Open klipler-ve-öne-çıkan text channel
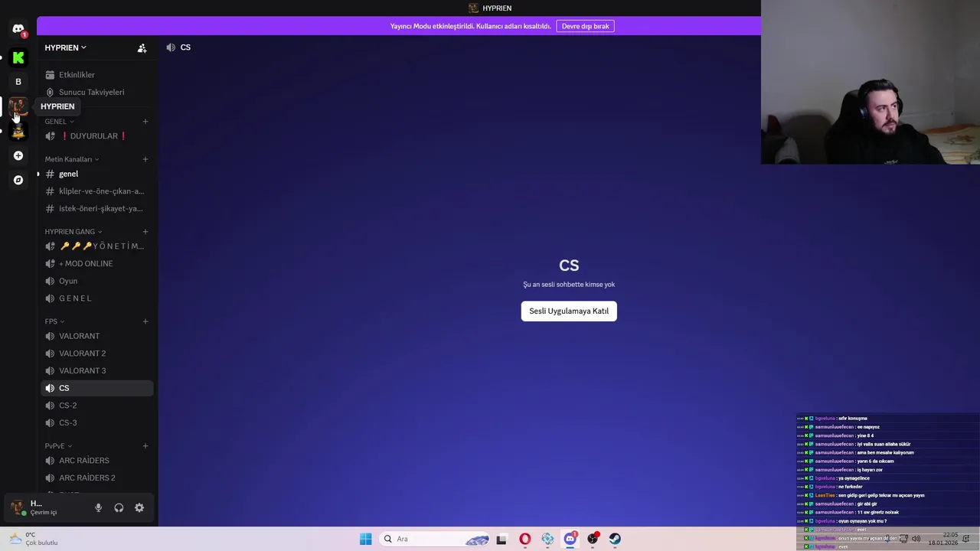The image size is (980, 551). 97,191
